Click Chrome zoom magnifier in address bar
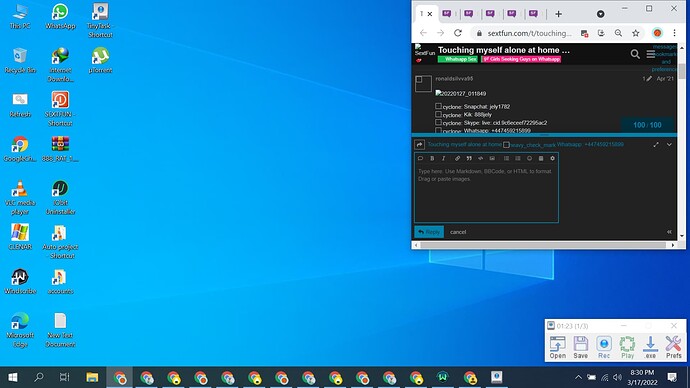This screenshot has height=388, width=690. [618, 33]
